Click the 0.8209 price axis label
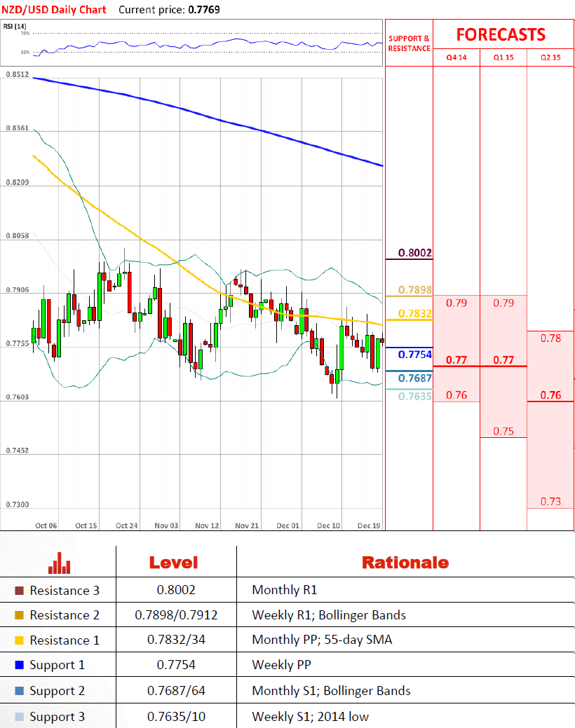This screenshot has height=728, width=575. click(x=18, y=182)
